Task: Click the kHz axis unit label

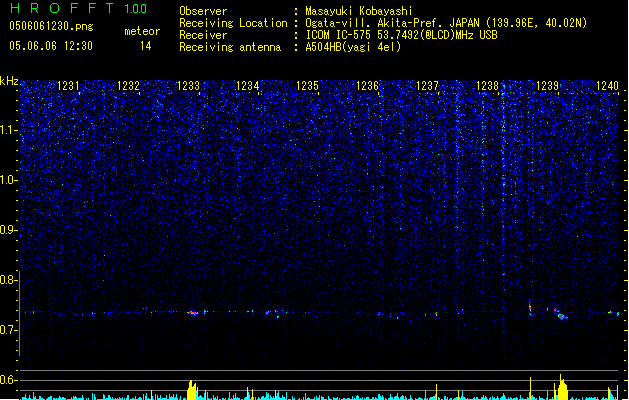Action: (9, 81)
